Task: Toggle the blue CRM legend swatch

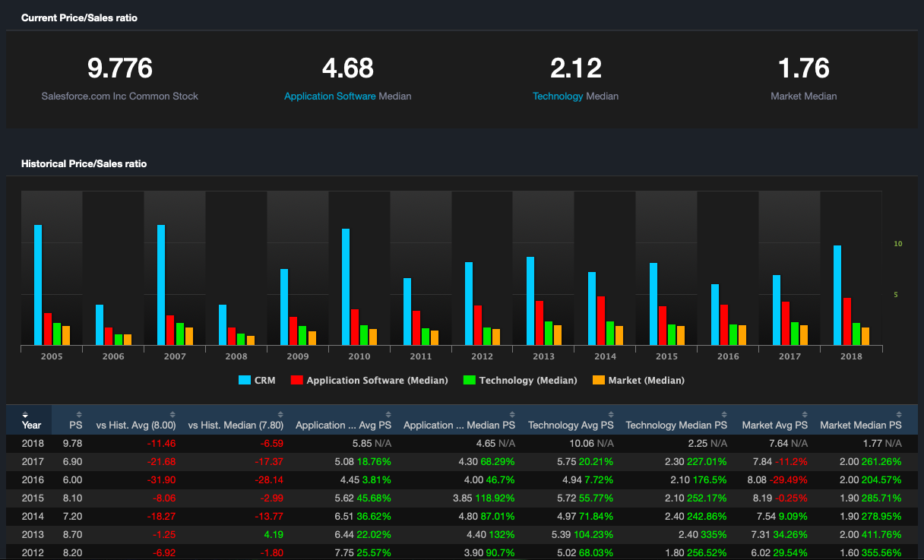Action: 245,380
